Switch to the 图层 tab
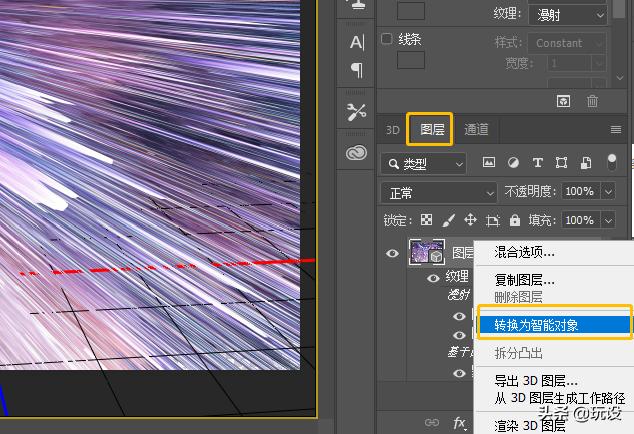Viewport: 634px width, 434px height. pos(432,129)
